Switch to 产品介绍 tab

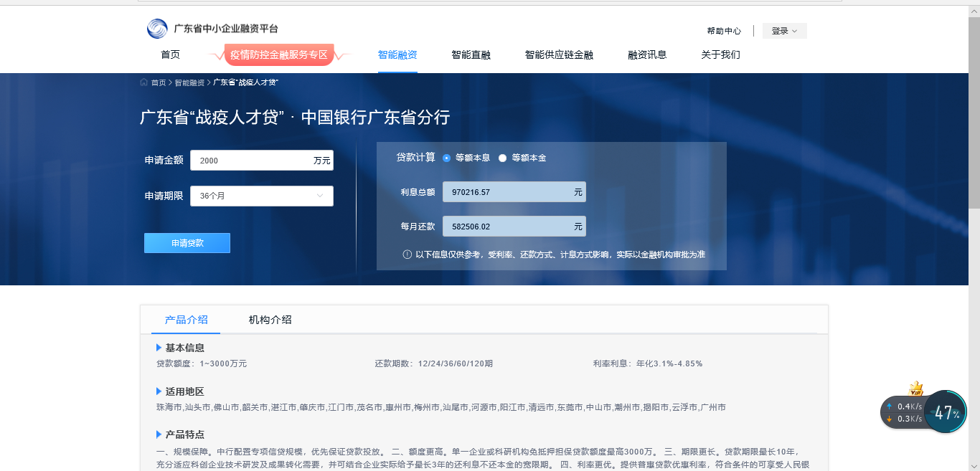(x=186, y=320)
